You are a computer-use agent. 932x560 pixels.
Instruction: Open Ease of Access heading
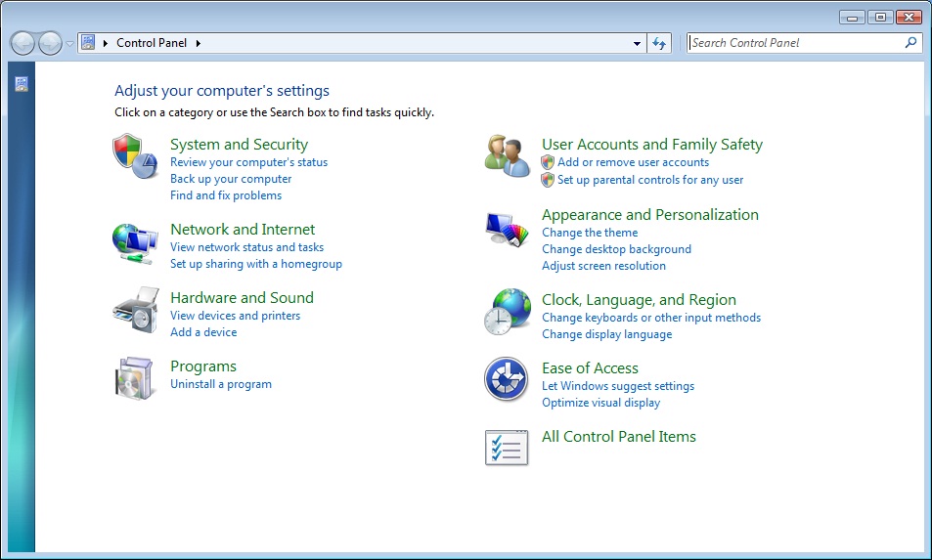[591, 368]
